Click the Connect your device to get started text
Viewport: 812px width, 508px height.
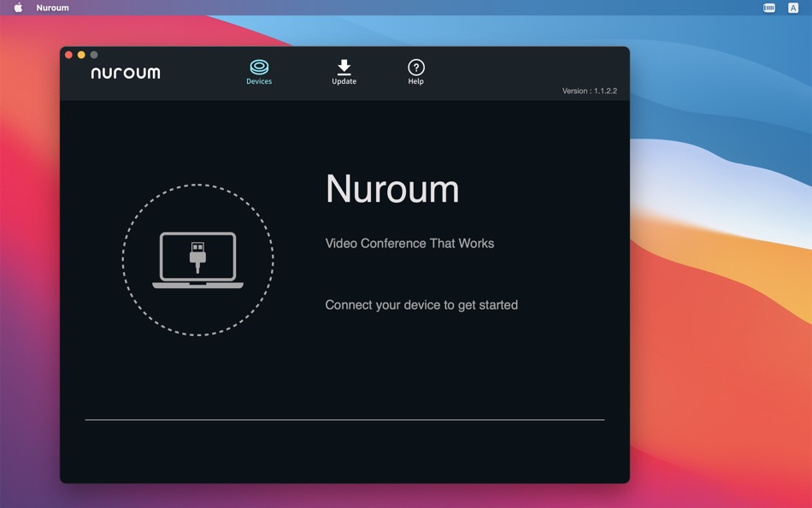coord(421,304)
